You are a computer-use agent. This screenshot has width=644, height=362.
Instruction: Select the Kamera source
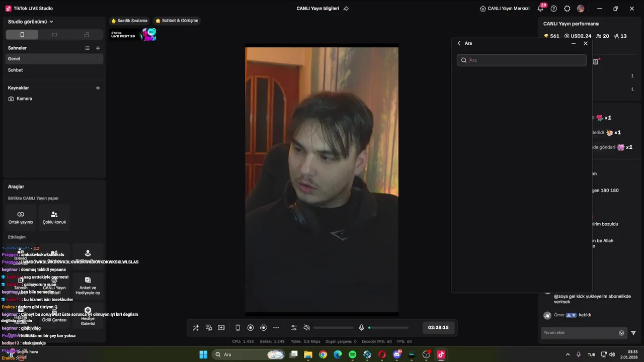[x=54, y=99]
